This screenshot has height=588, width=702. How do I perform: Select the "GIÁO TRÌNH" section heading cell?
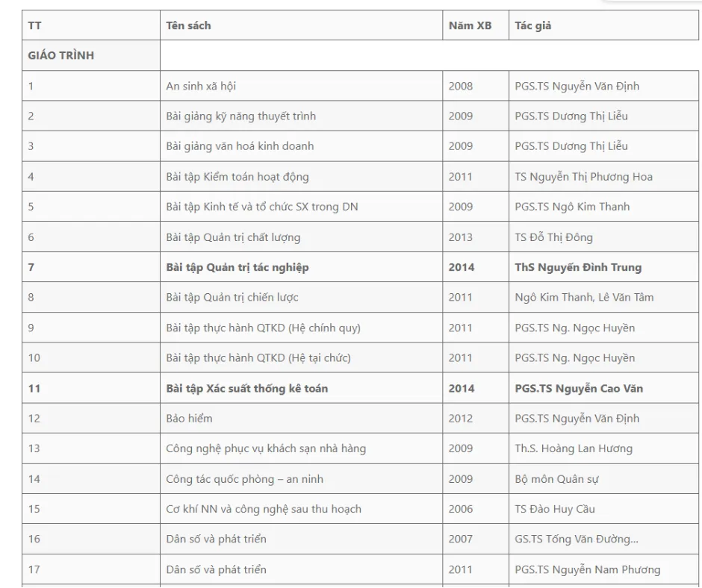(x=61, y=55)
